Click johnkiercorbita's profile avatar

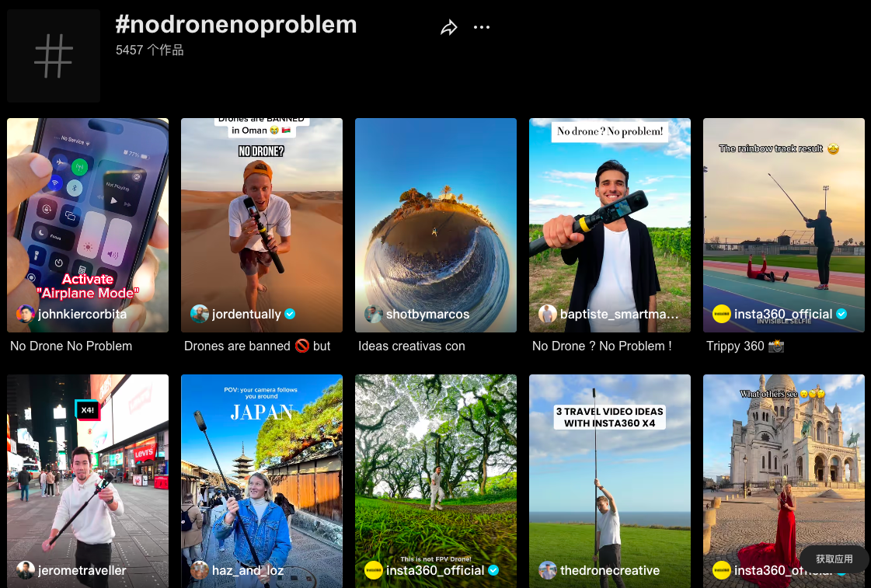click(26, 314)
